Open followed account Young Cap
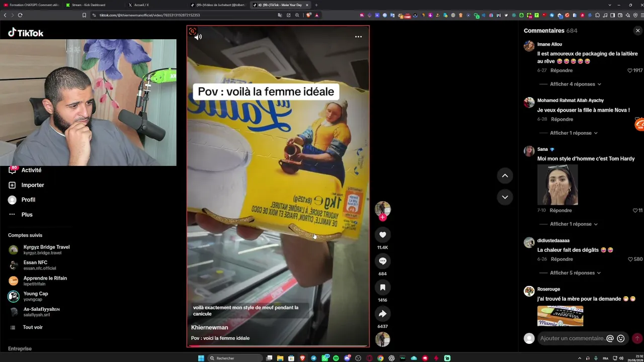 pyautogui.click(x=28, y=296)
